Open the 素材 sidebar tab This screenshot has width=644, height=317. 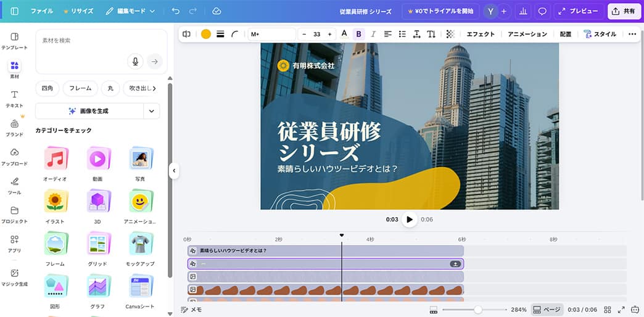tap(14, 70)
